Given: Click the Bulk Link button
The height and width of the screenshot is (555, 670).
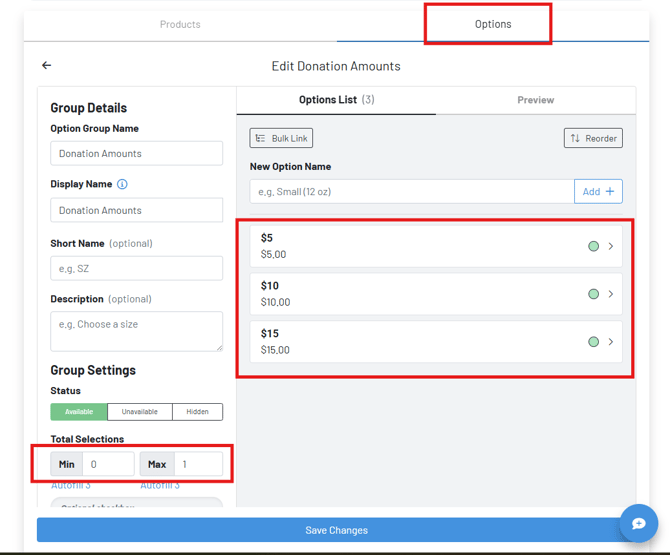Looking at the screenshot, I should coord(281,138).
